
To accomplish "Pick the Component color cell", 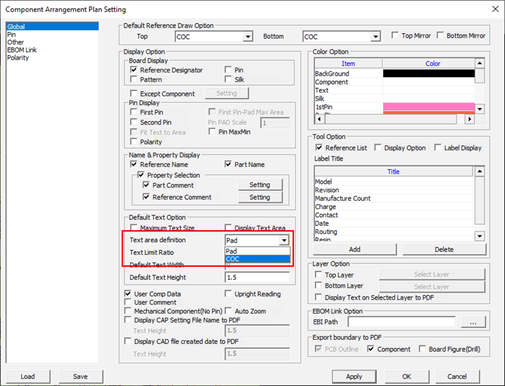I will click(x=429, y=82).
